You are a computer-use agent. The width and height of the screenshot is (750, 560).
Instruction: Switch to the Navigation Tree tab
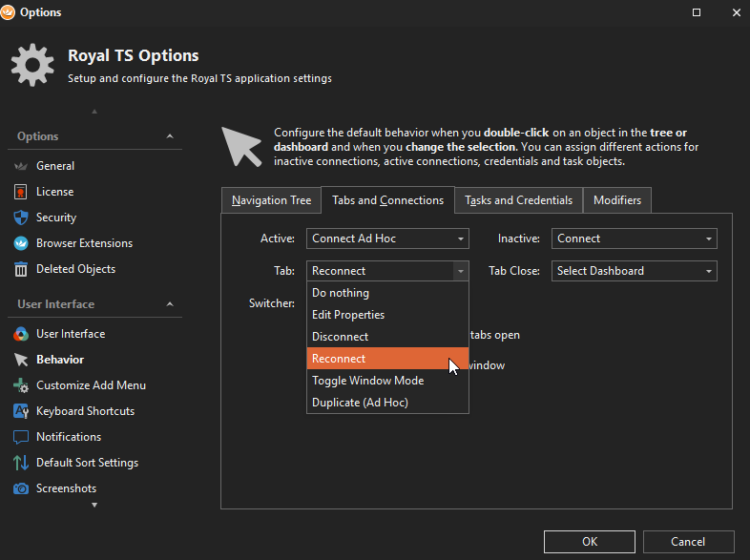coord(271,200)
